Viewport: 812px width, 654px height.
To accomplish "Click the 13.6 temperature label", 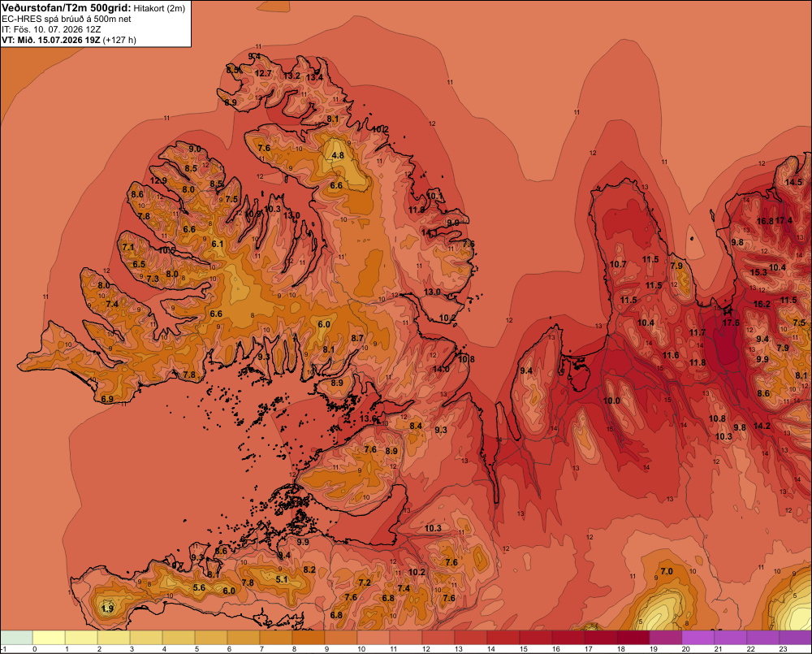I will pos(368,418).
